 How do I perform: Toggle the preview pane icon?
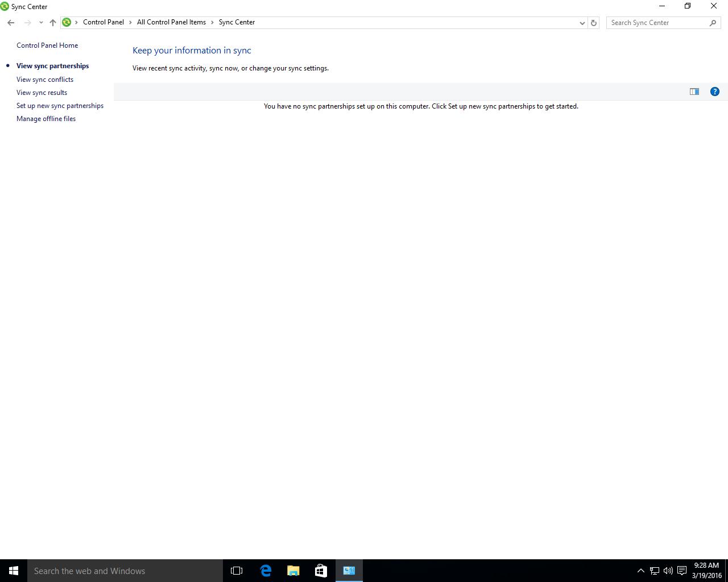694,92
